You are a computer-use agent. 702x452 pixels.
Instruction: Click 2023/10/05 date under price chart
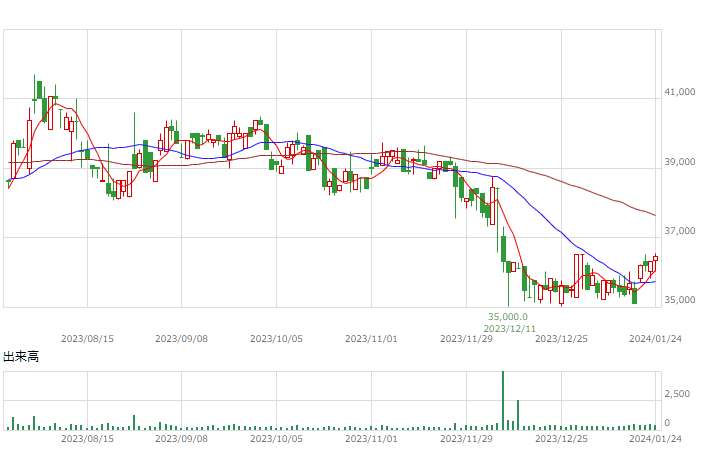click(x=276, y=339)
